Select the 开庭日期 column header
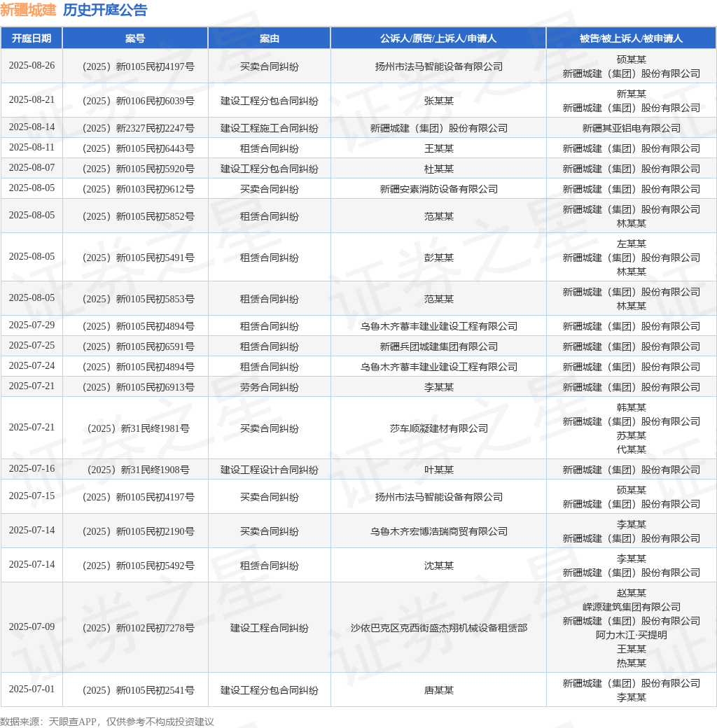 [x=32, y=38]
